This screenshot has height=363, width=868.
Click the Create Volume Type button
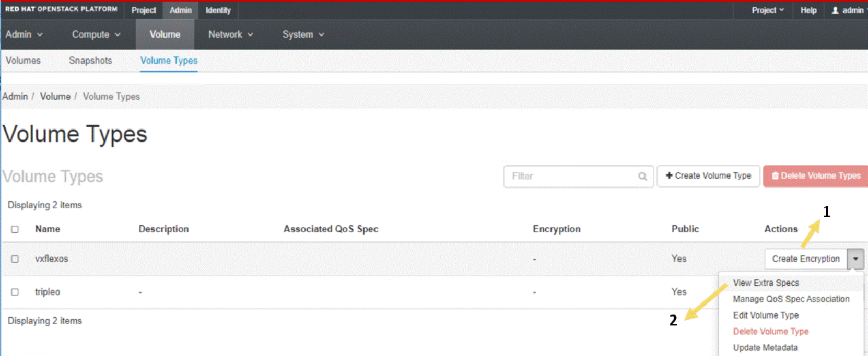[708, 176]
